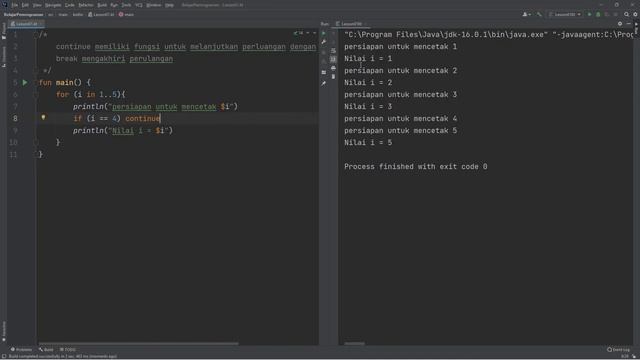Image resolution: width=640 pixels, height=360 pixels.
Task: Open the View menu
Action: click(37, 5)
